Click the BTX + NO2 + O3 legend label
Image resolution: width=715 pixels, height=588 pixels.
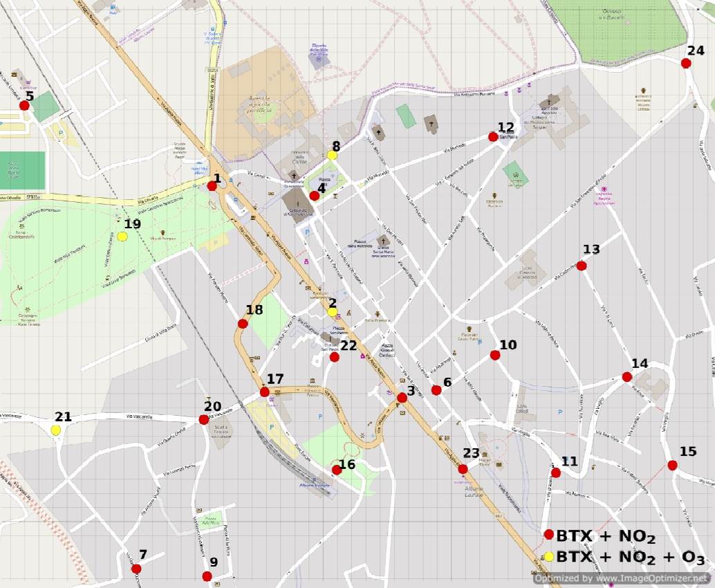(630, 558)
